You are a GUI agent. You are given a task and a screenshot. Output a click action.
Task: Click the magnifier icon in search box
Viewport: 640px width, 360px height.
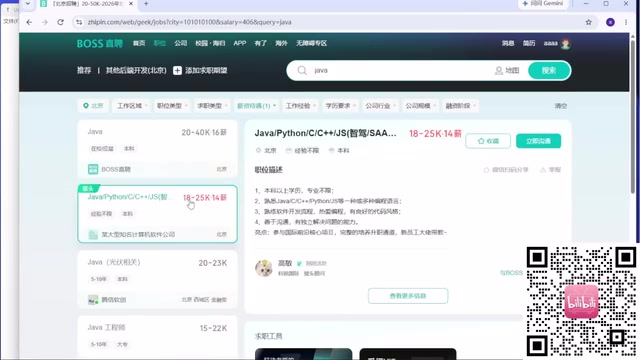tap(302, 70)
